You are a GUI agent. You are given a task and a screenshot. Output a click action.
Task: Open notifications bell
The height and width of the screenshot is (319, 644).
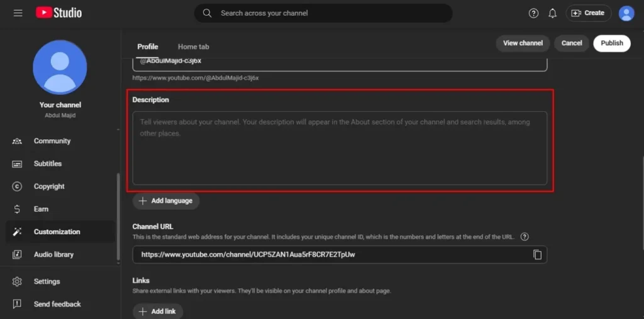[553, 13]
